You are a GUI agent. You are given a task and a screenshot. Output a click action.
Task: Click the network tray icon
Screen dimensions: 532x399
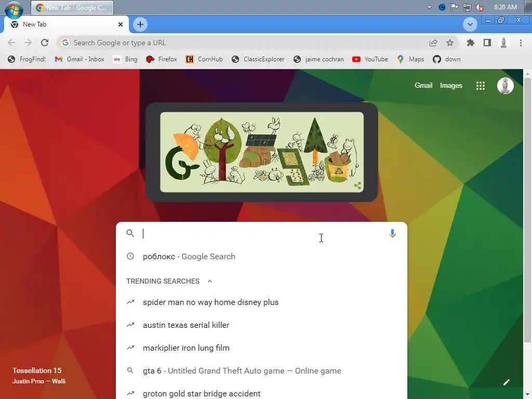pos(467,7)
